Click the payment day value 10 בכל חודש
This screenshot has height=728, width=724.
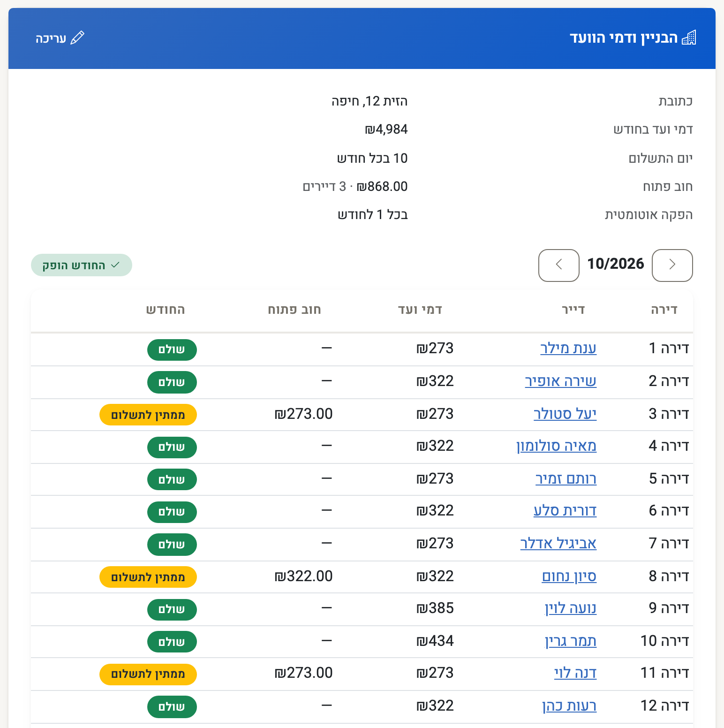[x=372, y=159]
